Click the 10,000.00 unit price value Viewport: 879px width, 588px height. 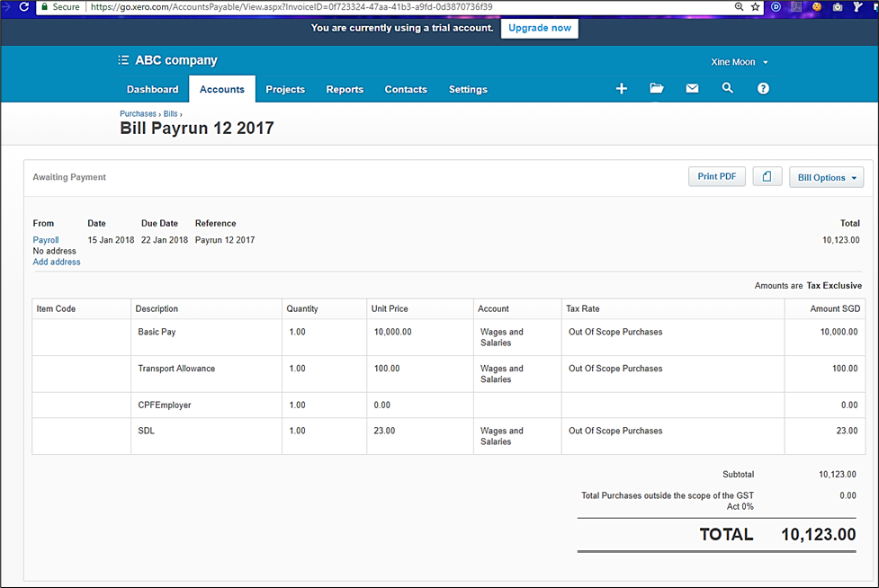tap(392, 332)
